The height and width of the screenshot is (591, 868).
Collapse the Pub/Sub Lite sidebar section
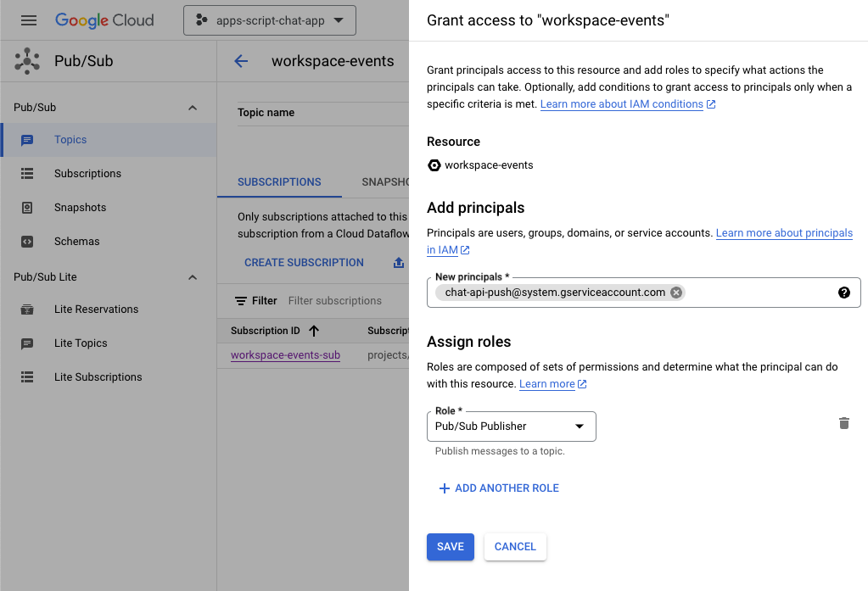pos(193,277)
